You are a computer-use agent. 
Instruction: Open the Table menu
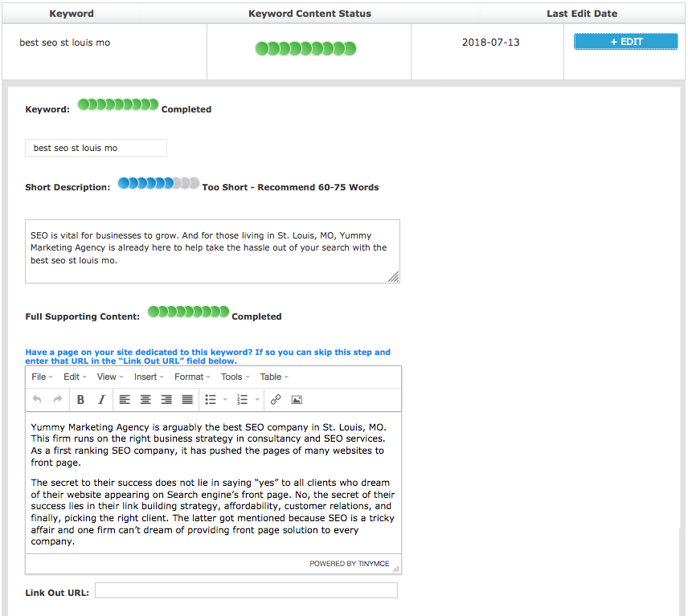click(x=274, y=377)
